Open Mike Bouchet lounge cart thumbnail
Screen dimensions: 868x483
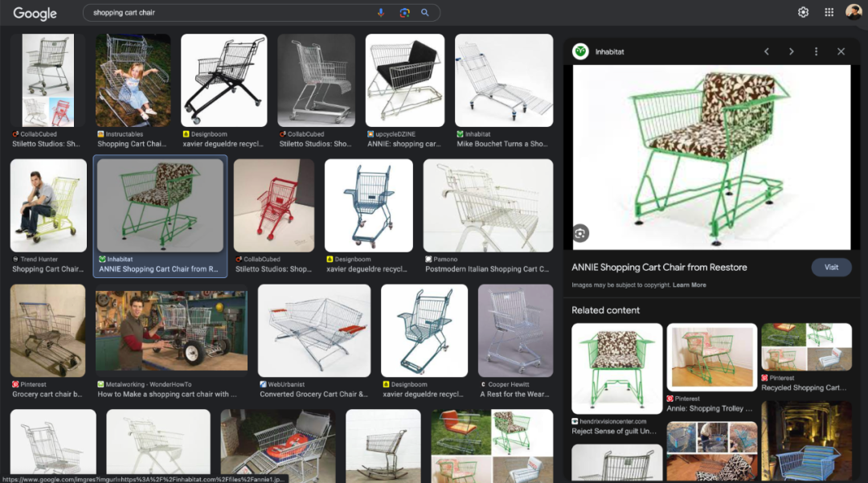pos(504,81)
